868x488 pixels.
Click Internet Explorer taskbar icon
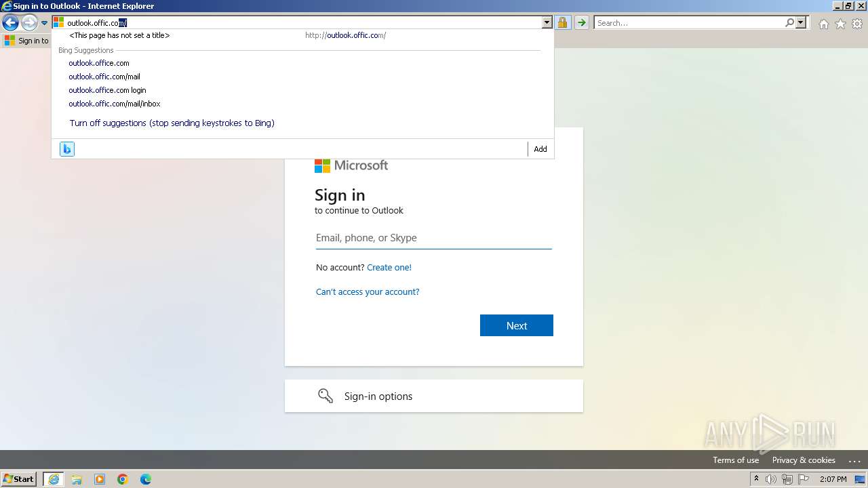54,479
